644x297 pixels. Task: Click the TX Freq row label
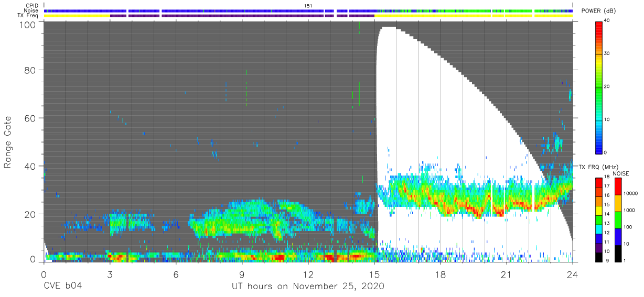pos(28,16)
